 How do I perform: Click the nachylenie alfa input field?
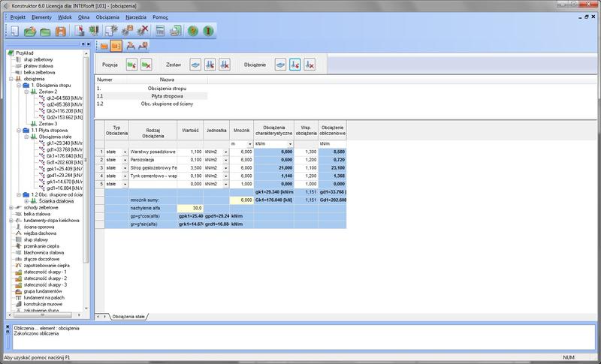click(191, 207)
